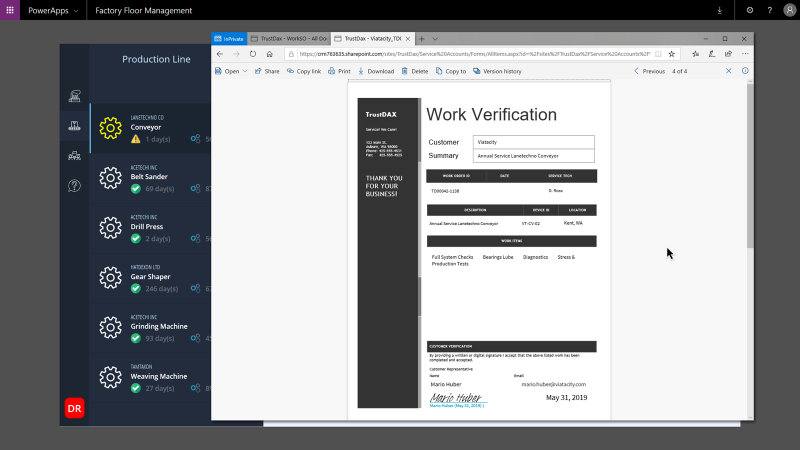Toggle the reading view icon in address bar

coord(658,54)
